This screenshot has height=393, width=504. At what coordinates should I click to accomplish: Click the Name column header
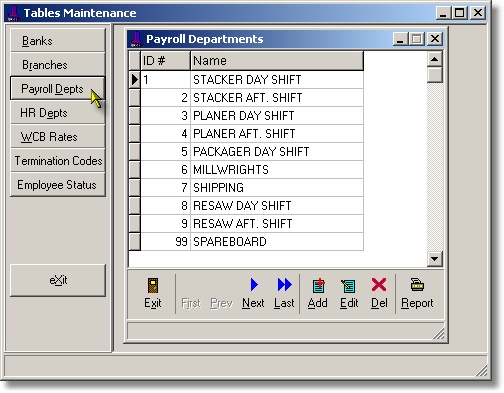tap(277, 61)
